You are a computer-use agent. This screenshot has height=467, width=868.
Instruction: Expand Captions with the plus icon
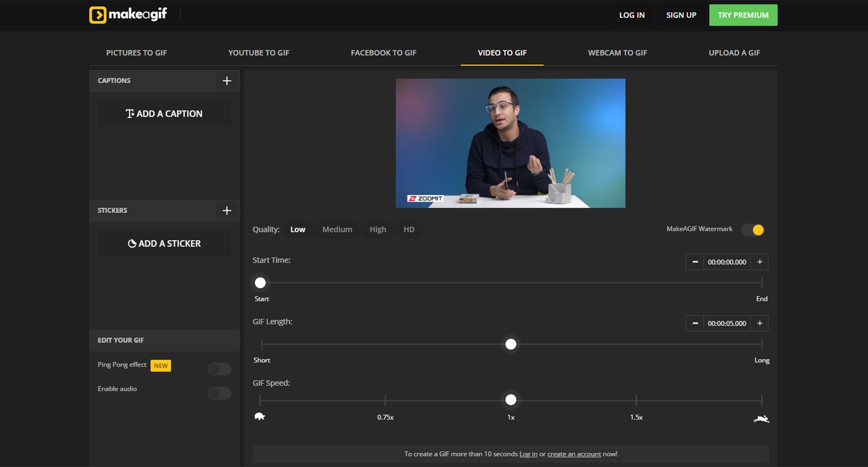[x=227, y=81]
